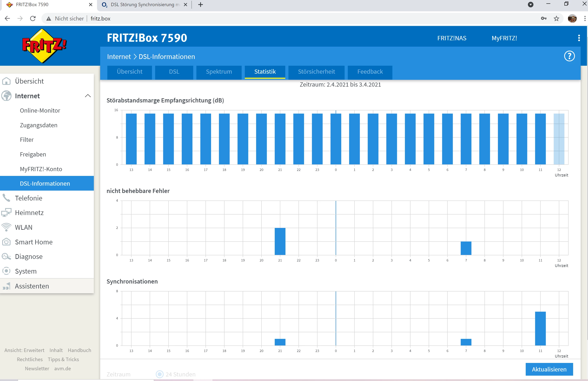The height and width of the screenshot is (381, 588).
Task: Collapse the Internet menu chevron
Action: point(88,96)
